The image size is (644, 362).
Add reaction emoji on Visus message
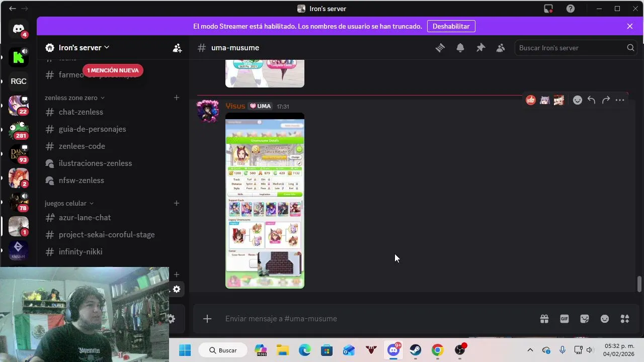pyautogui.click(x=578, y=100)
